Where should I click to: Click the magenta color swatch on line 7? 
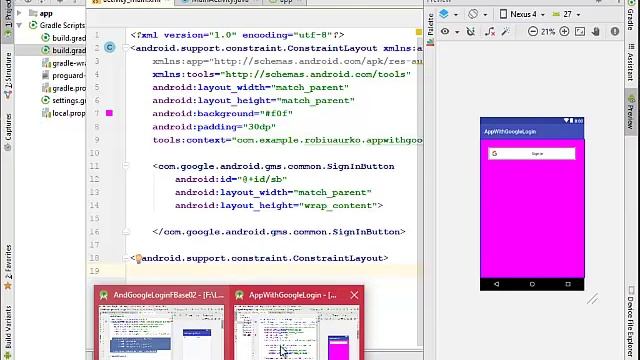point(109,113)
